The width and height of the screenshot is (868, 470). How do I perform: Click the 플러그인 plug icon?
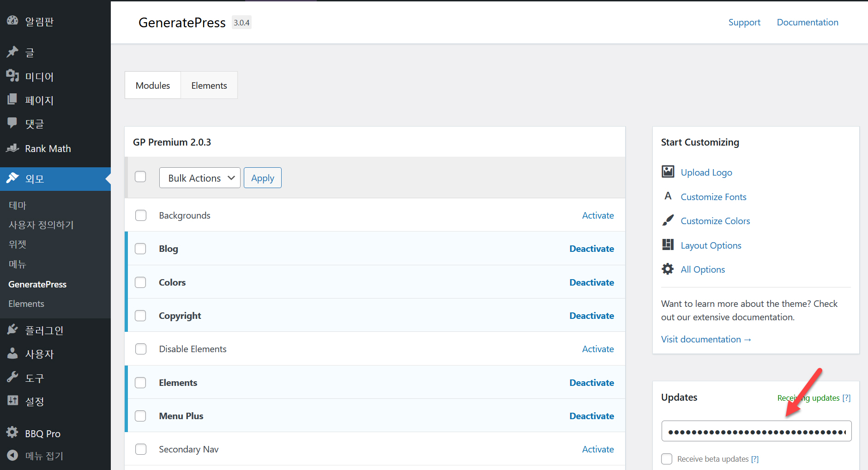point(12,330)
